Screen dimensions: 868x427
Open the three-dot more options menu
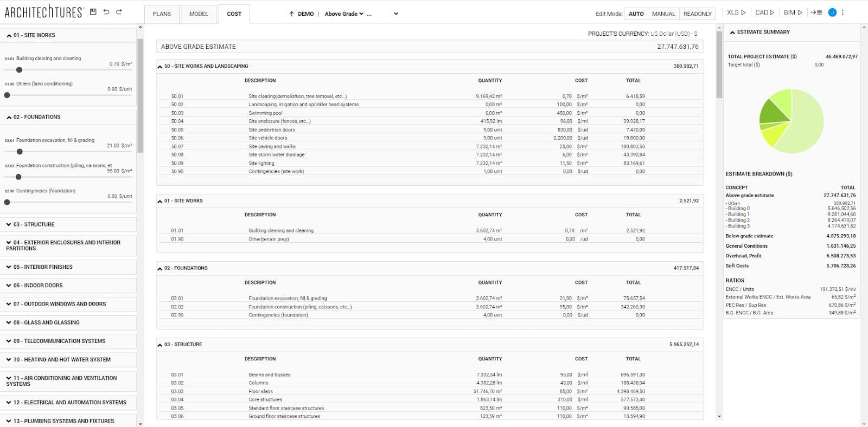[843, 12]
